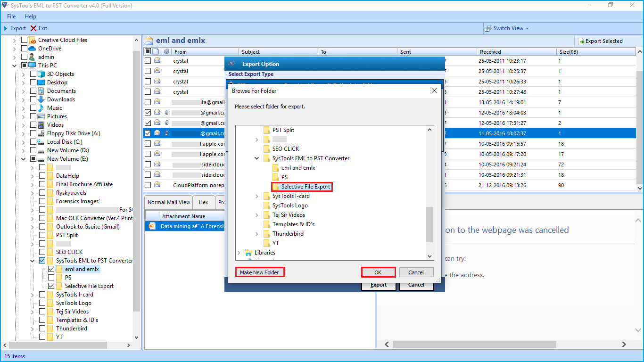
Task: Click the mail list vertical scrollbar thumb
Action: (639, 127)
